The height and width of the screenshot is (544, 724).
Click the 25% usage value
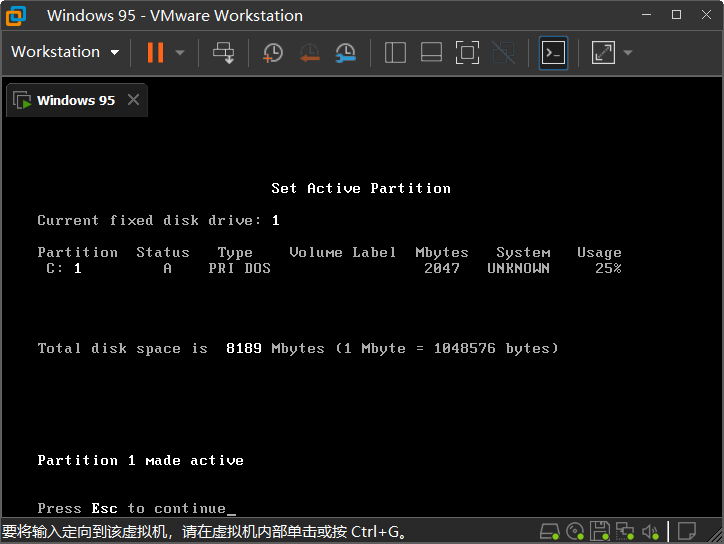point(608,268)
